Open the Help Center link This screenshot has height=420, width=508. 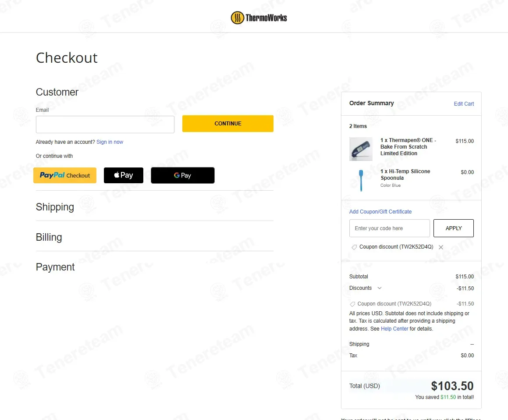394,329
